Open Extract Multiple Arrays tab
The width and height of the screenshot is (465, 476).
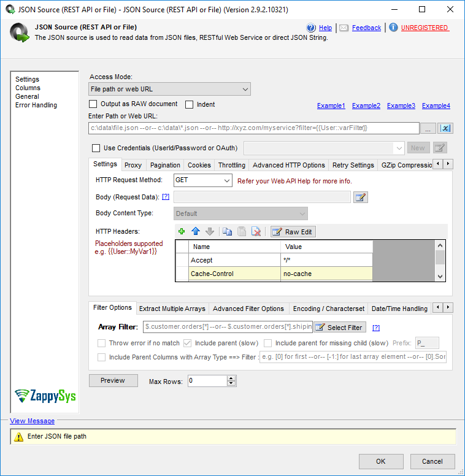[x=172, y=309]
